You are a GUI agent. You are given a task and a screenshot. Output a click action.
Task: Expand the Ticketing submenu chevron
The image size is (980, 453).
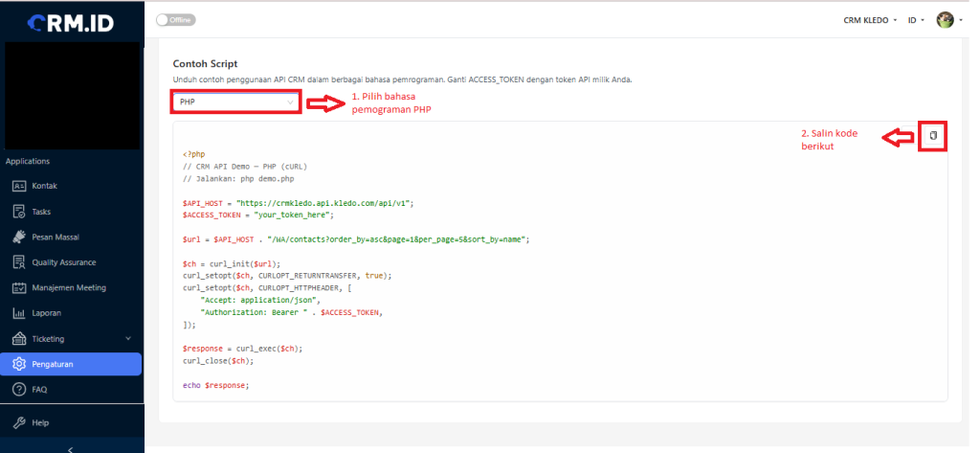pyautogui.click(x=128, y=338)
